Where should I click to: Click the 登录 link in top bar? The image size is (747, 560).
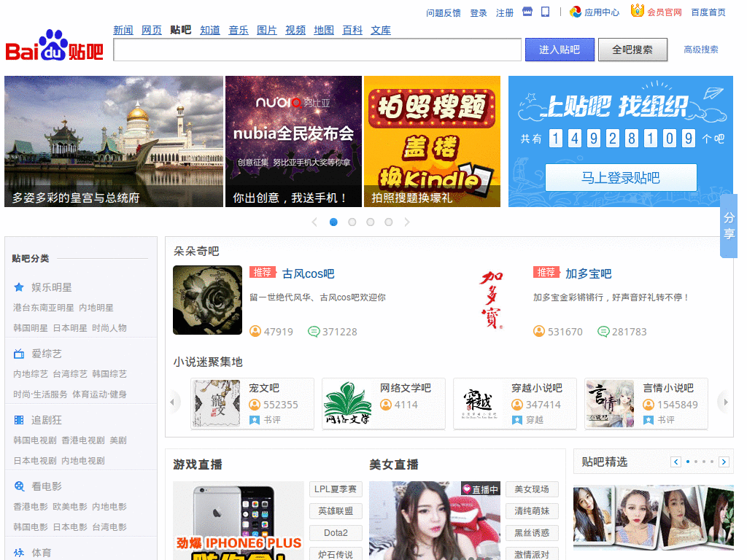[x=479, y=13]
